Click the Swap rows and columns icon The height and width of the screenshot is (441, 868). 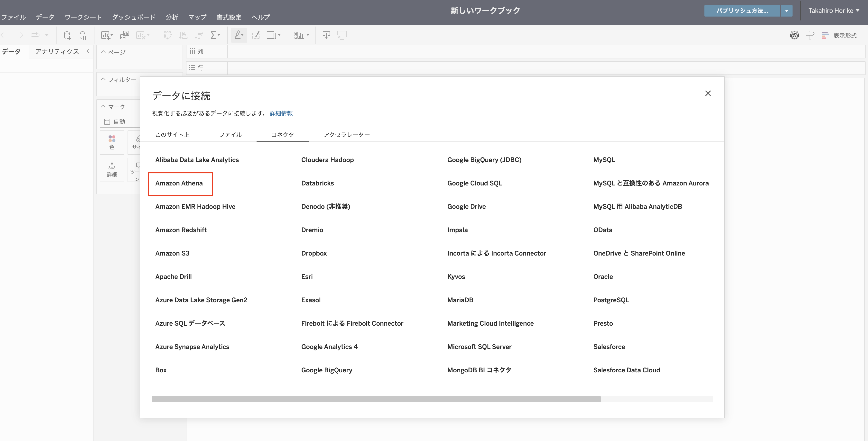(167, 35)
